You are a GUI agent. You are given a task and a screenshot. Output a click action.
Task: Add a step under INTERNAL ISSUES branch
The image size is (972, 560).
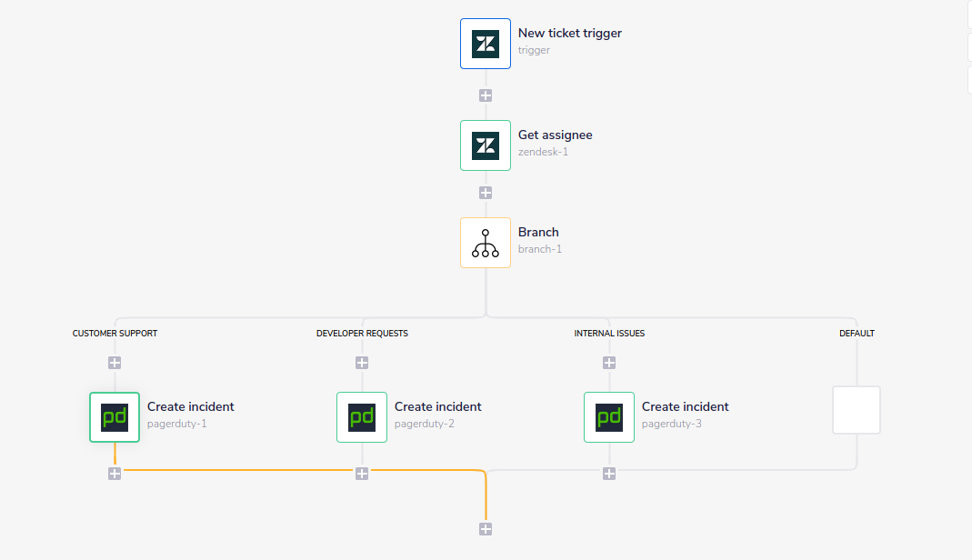pos(609,362)
